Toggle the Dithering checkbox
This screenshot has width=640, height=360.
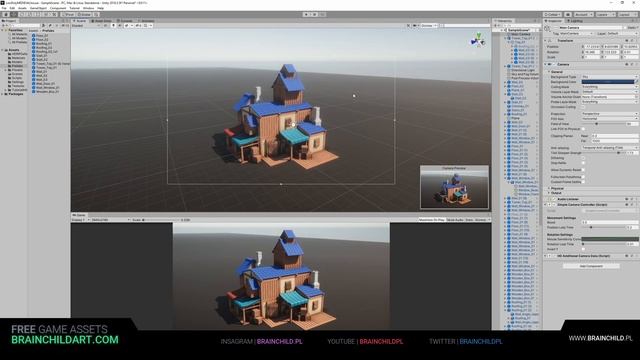coord(584,158)
